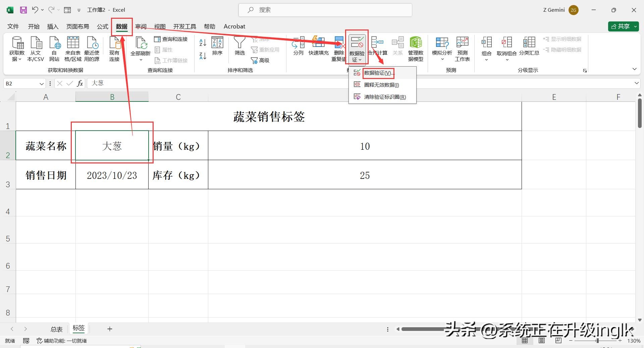Expand the formula bar chevron
This screenshot has width=644, height=348.
tap(636, 83)
